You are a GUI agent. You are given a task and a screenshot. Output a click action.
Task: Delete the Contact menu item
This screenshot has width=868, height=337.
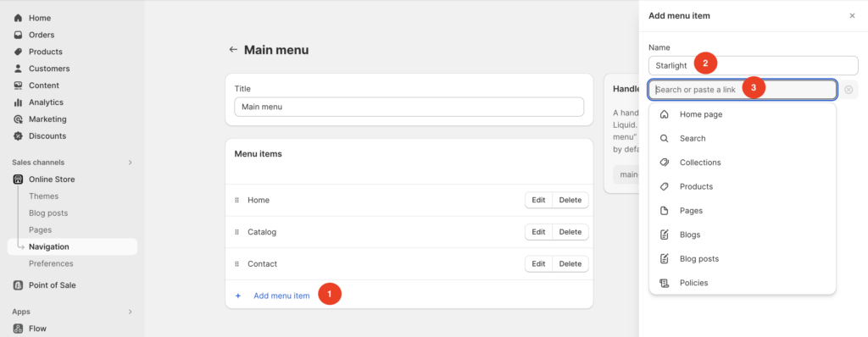pos(570,264)
